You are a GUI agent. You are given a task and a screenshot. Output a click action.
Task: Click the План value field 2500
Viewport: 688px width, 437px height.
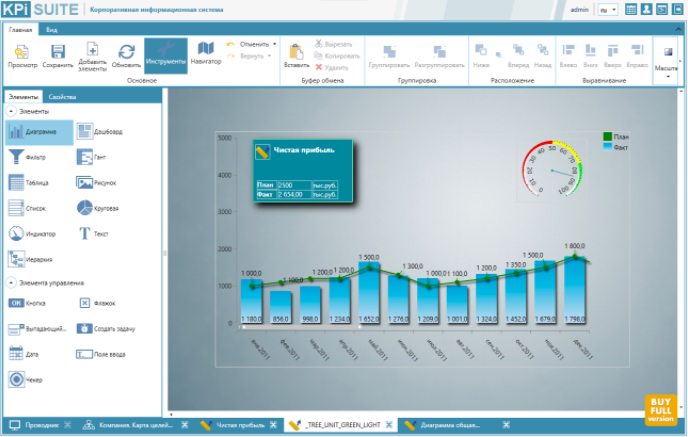coord(294,185)
